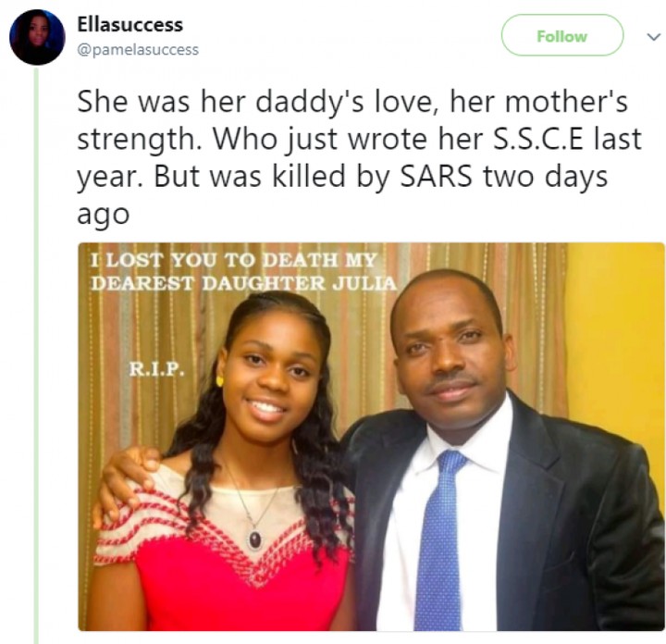Image resolution: width=666 pixels, height=644 pixels.
Task: Expand the tweet options chevron
Action: tap(652, 37)
